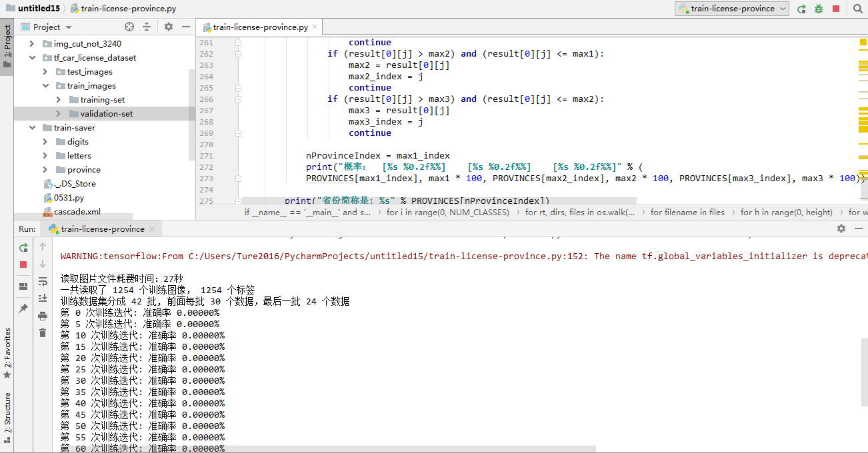Click the restore layout icon in the Run panel
Viewport: 868px width, 453px height.
[23, 286]
